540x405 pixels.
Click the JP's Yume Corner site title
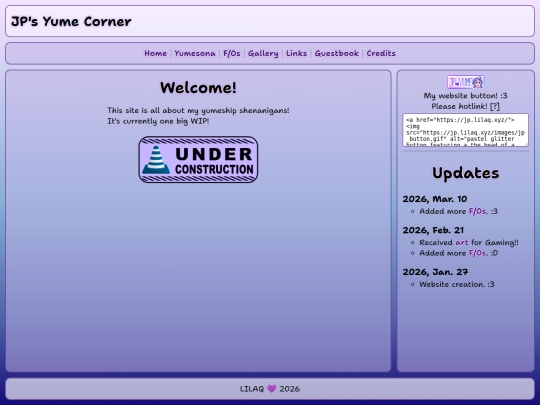71,21
